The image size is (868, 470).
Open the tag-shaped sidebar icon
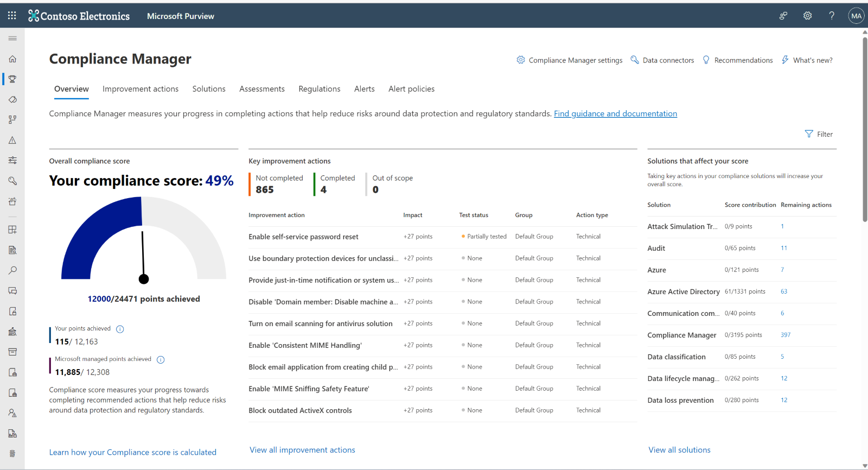pos(12,99)
